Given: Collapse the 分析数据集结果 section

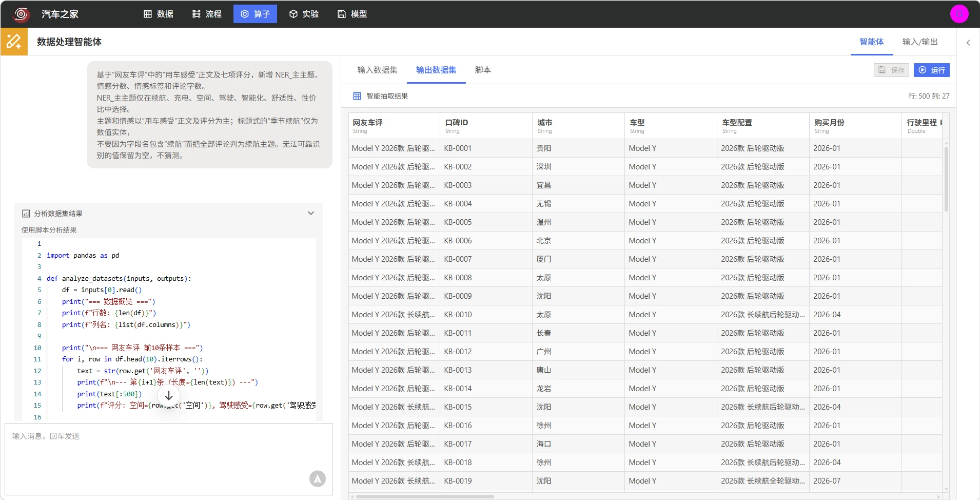Looking at the screenshot, I should [x=311, y=213].
